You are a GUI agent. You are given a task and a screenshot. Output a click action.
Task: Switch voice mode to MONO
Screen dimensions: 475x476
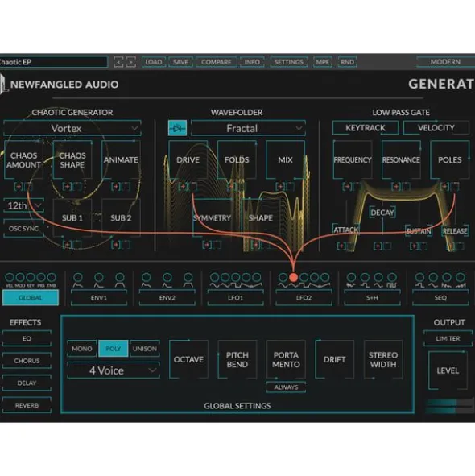[82, 349]
